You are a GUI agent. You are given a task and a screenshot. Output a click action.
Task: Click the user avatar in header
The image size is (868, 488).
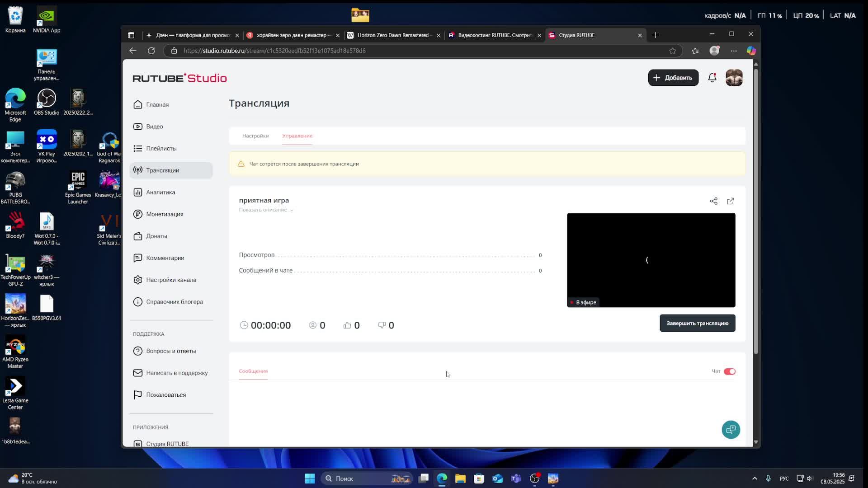[734, 78]
